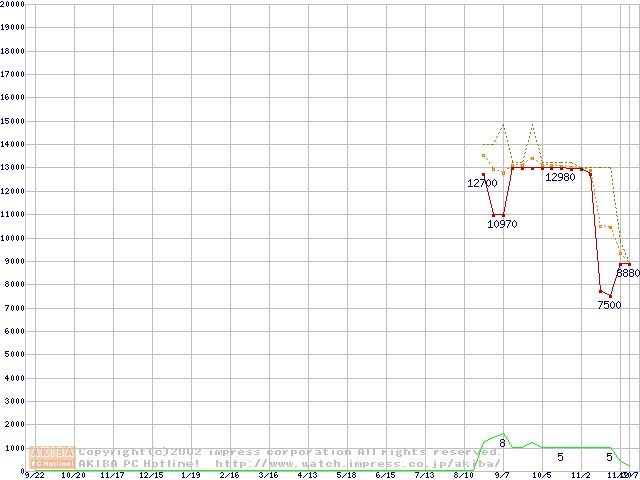The height and width of the screenshot is (480, 640).
Task: Click the 9/22 date on the x-axis
Action: point(34,476)
